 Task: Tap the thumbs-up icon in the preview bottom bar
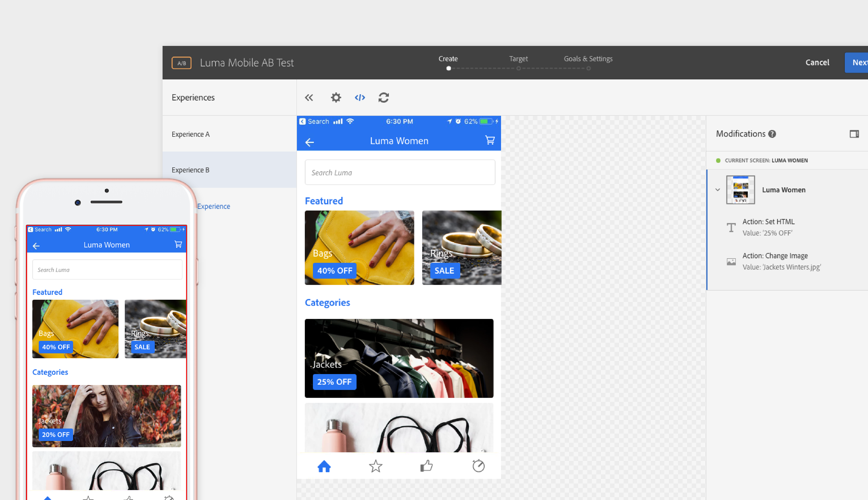click(x=427, y=466)
